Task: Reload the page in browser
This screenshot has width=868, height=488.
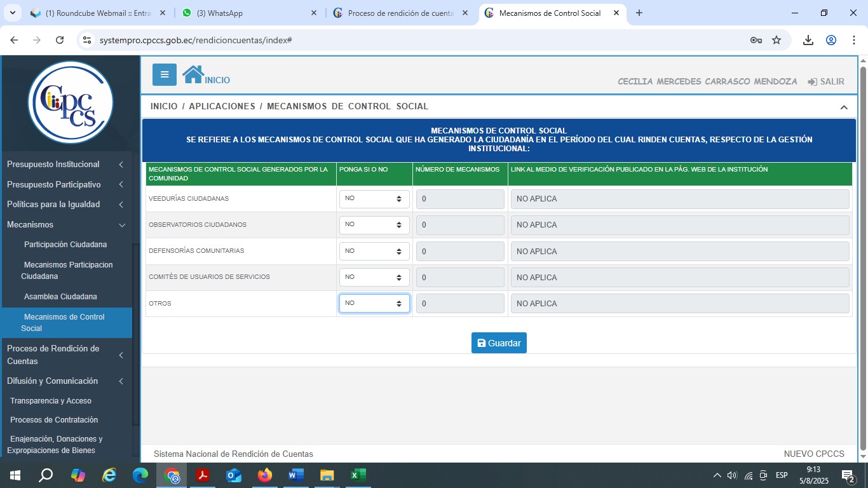Action: coord(60,40)
